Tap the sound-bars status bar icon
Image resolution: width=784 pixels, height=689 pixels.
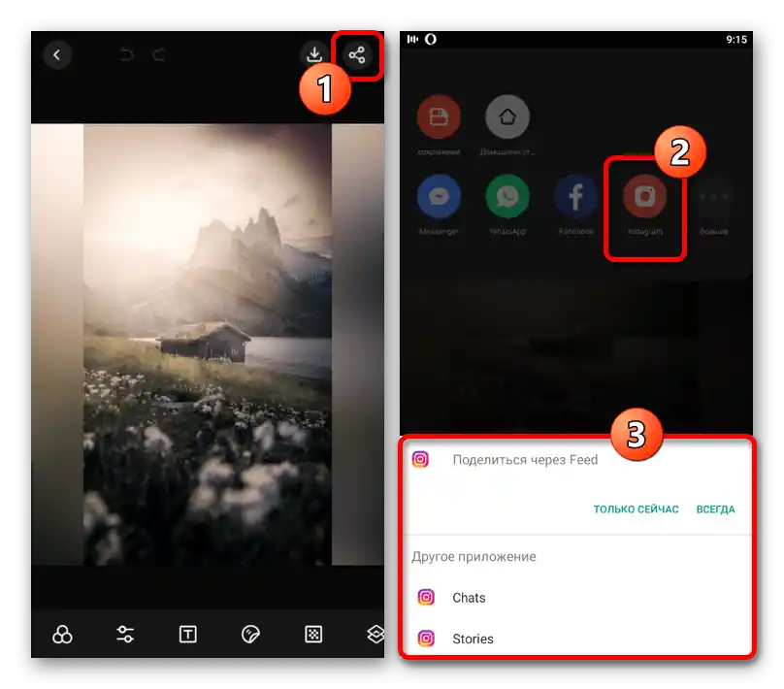coord(412,39)
